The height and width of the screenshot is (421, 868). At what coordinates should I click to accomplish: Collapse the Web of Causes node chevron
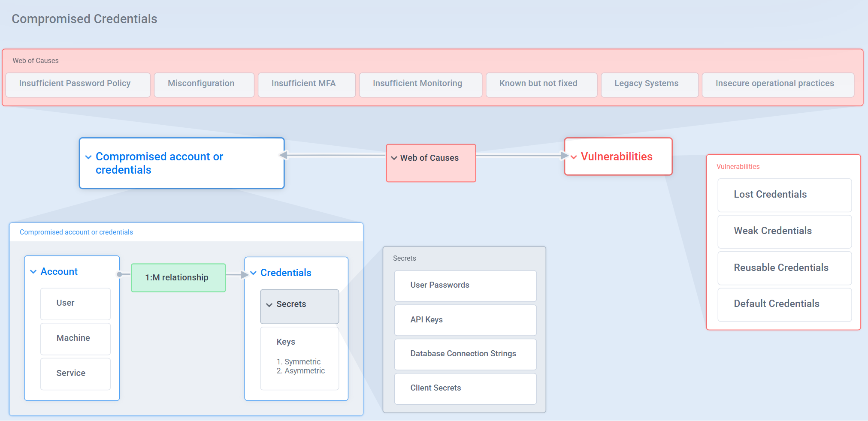pyautogui.click(x=394, y=158)
